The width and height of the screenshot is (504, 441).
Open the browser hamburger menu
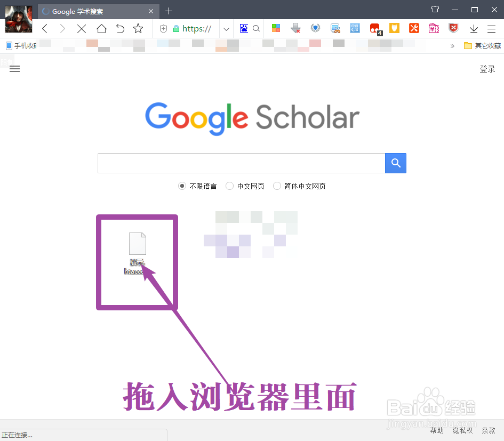coord(492,28)
